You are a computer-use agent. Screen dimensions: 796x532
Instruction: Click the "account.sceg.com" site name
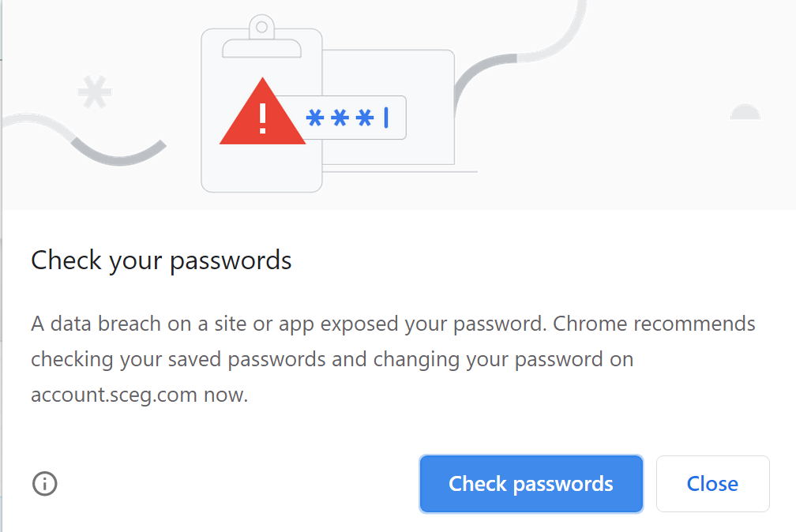coord(114,395)
